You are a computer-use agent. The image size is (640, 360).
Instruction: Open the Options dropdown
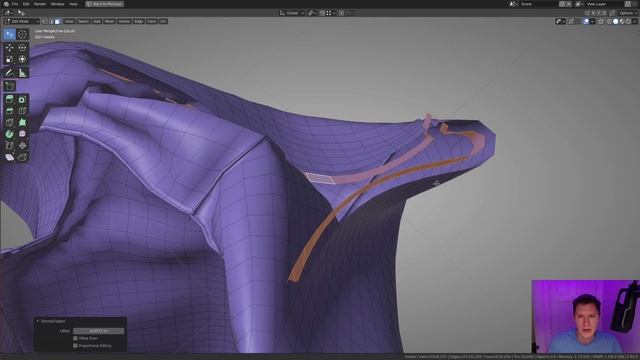coord(628,13)
